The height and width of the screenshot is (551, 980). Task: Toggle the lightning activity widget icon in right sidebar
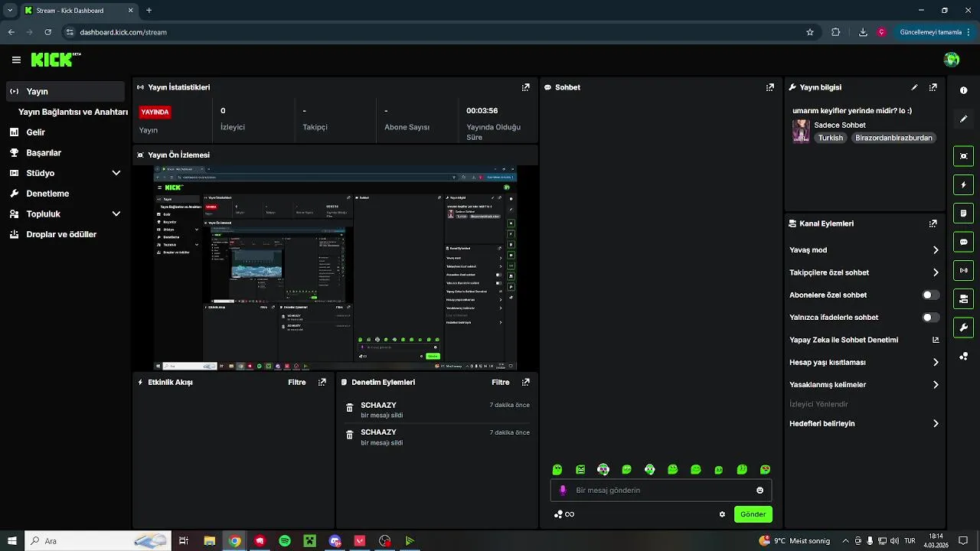click(x=963, y=184)
